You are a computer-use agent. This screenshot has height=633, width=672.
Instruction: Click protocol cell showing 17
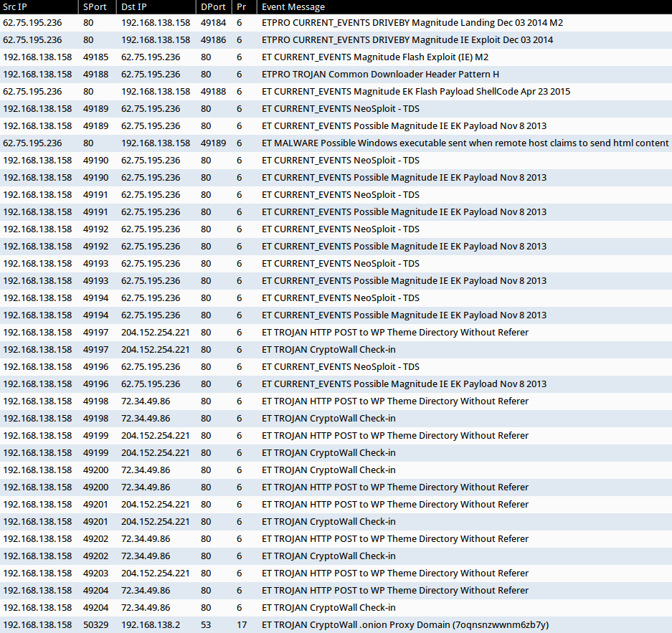(x=242, y=625)
